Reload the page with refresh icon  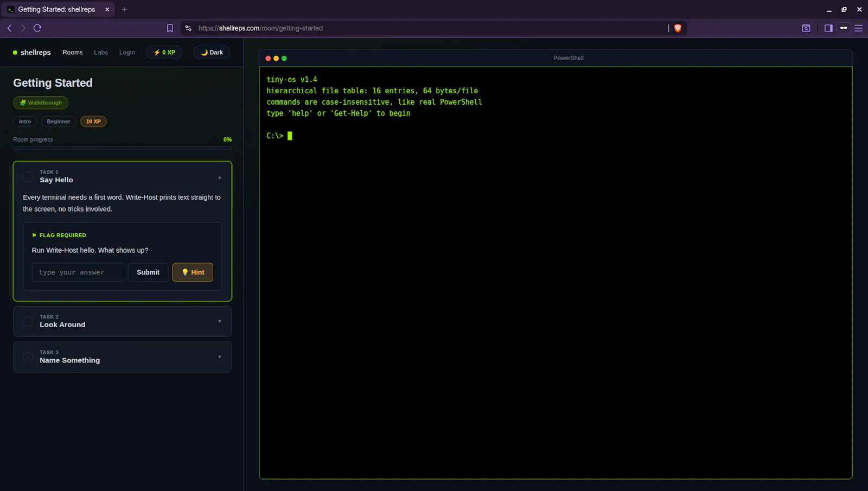(37, 28)
